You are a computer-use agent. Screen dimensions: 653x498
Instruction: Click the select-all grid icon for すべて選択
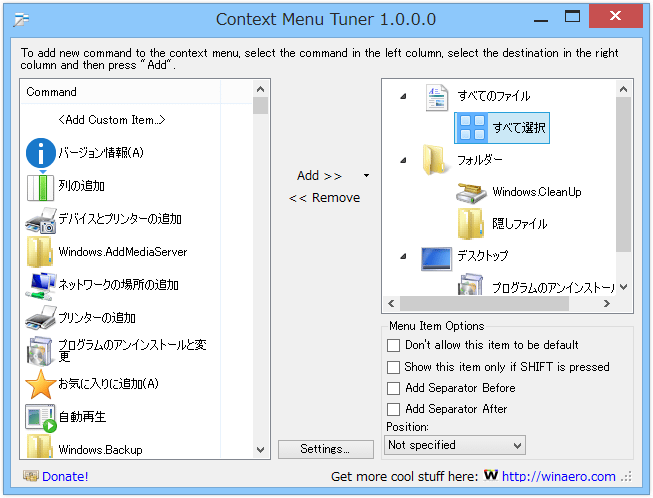pyautogui.click(x=472, y=127)
